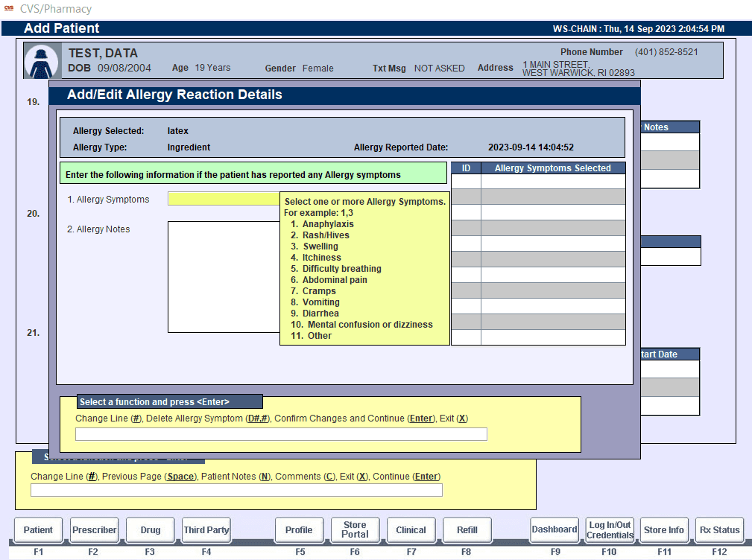Screen dimensions: 752x560
Task: Click the Cramps symptom option
Action: point(313,290)
